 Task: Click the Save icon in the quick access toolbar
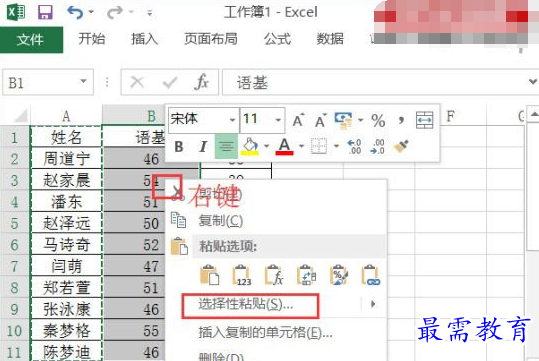[45, 12]
